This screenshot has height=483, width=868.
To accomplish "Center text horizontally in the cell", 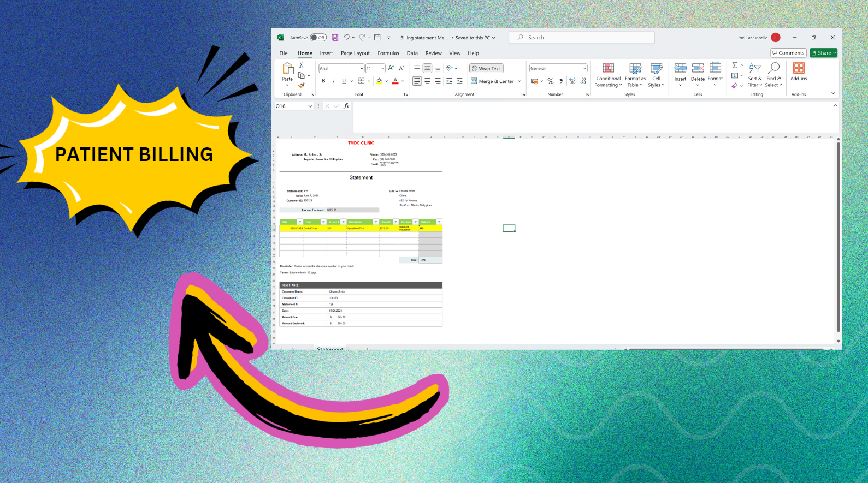I will tap(428, 81).
